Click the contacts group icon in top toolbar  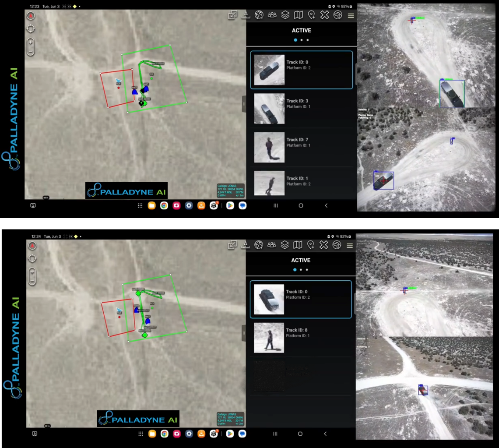point(272,15)
